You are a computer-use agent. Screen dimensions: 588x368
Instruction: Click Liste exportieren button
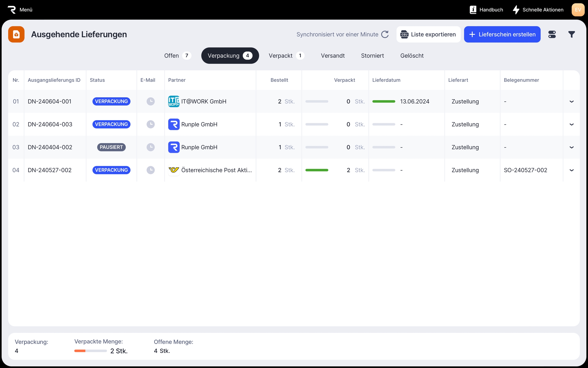click(428, 34)
